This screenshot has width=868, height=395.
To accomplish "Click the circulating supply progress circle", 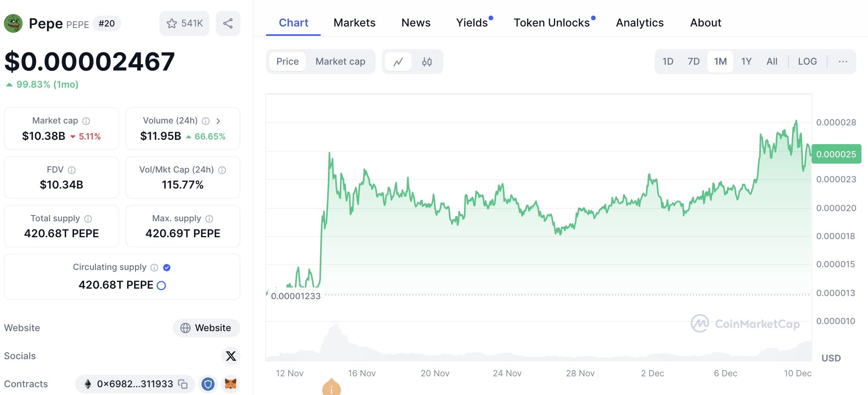I will 161,286.
